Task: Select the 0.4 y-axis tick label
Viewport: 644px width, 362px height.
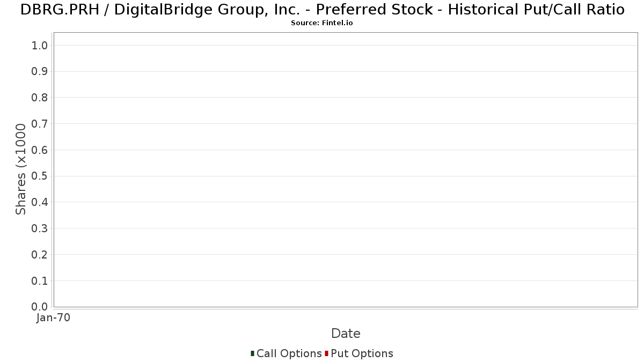Action: [x=40, y=202]
